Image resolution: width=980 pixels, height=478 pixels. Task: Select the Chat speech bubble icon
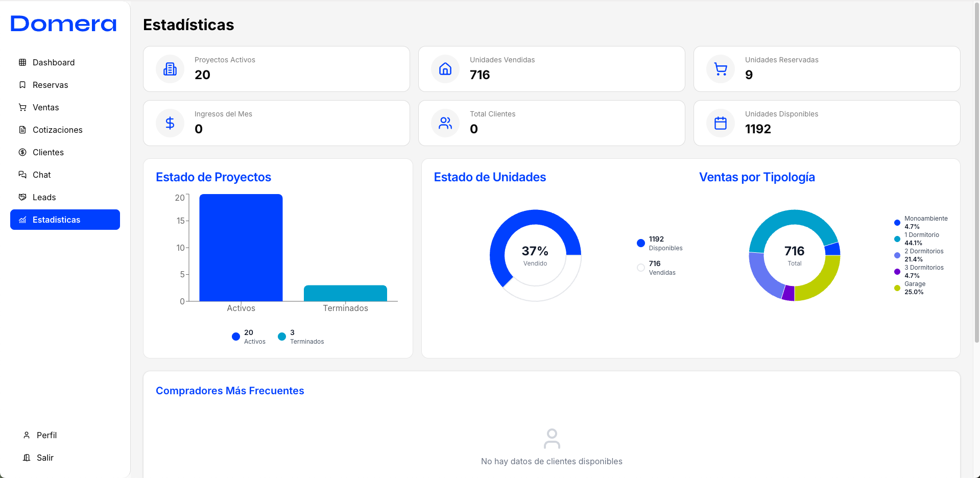(21, 175)
